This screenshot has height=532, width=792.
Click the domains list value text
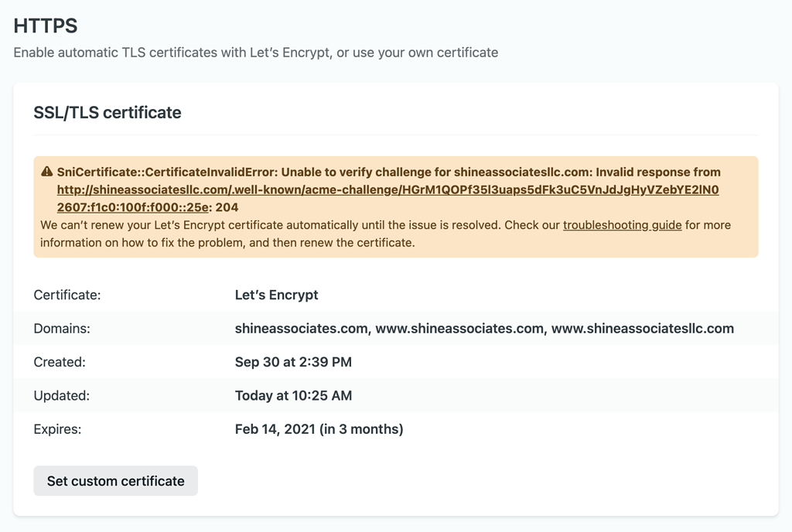484,329
